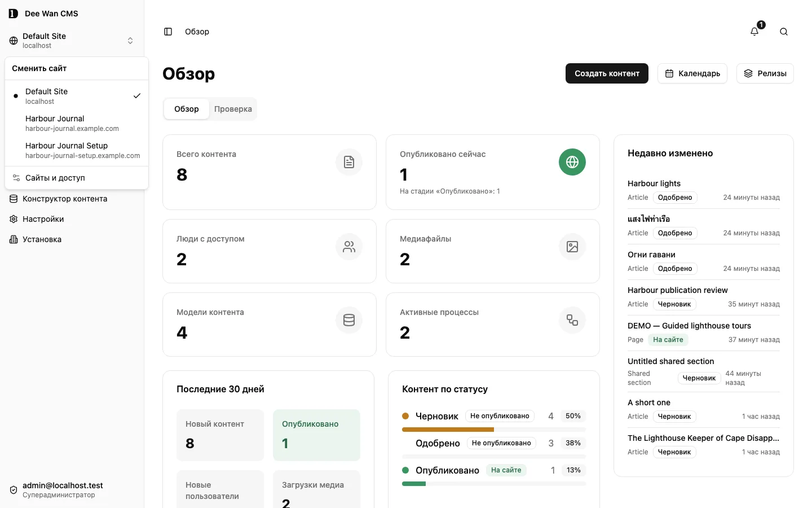The image size is (812, 508).
Task: Click the Черновик orange progress bar
Action: (x=448, y=430)
